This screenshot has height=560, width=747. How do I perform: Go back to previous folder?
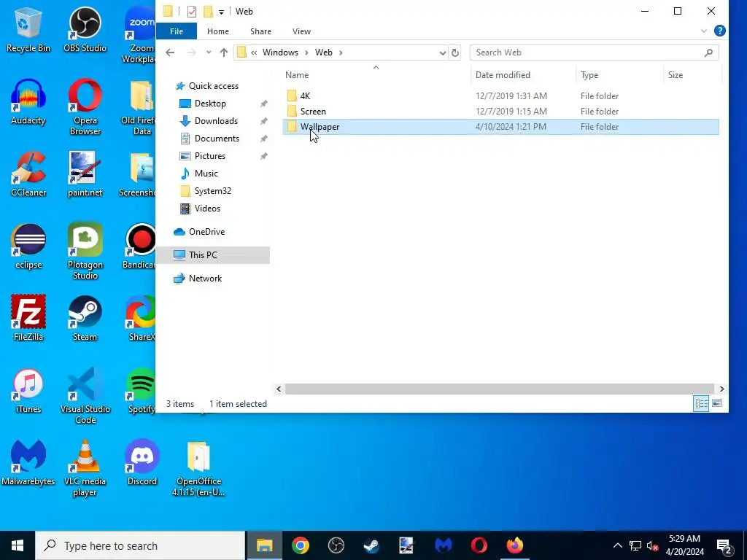(170, 52)
